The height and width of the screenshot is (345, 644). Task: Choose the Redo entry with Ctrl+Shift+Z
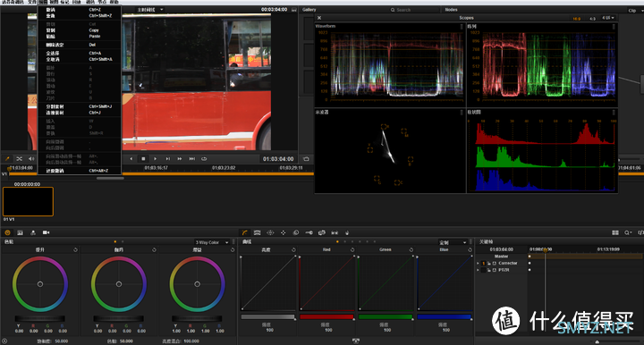[x=80, y=15]
